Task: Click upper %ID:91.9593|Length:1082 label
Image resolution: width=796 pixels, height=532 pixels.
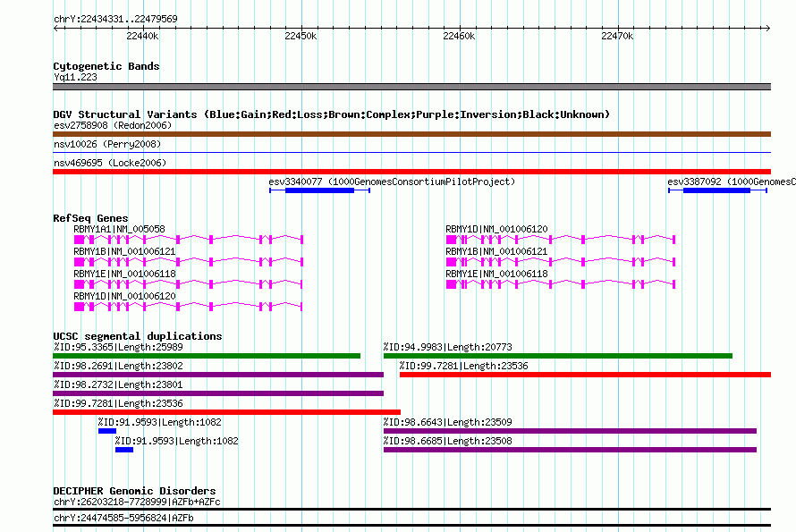Action: pyautogui.click(x=160, y=422)
